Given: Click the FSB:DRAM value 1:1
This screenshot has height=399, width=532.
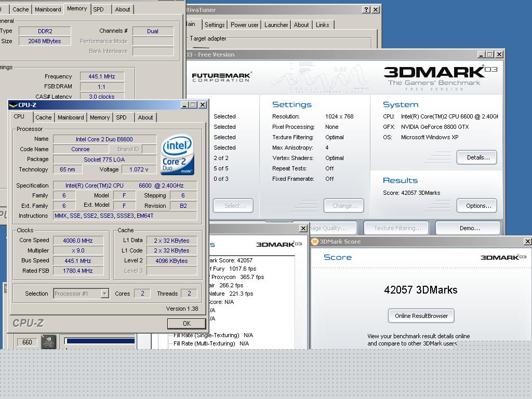Looking at the screenshot, I should tap(102, 87).
